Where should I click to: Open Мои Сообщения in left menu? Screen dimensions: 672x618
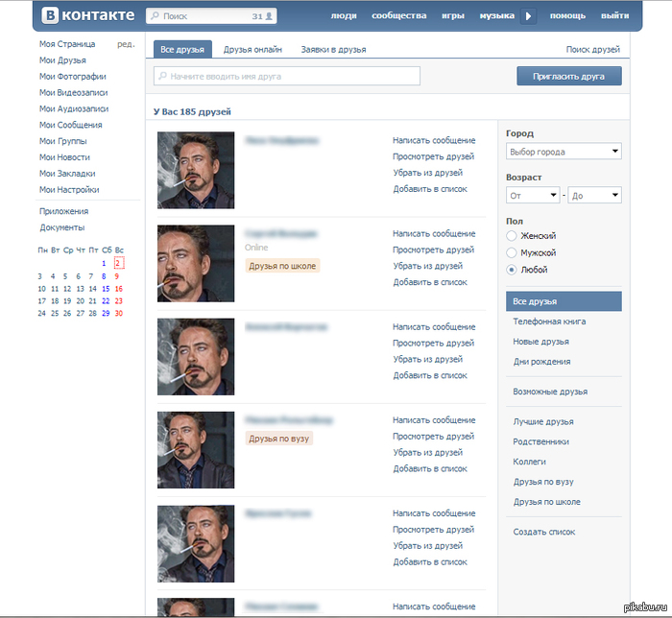click(x=71, y=125)
